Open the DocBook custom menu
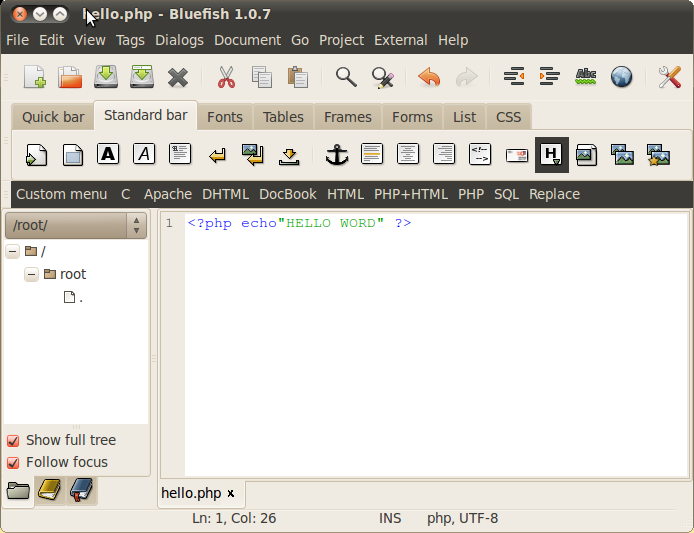 (288, 194)
